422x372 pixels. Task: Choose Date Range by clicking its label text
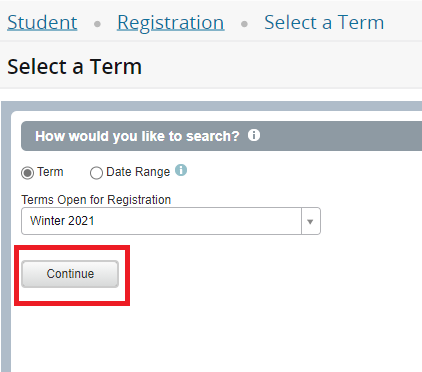tap(138, 172)
